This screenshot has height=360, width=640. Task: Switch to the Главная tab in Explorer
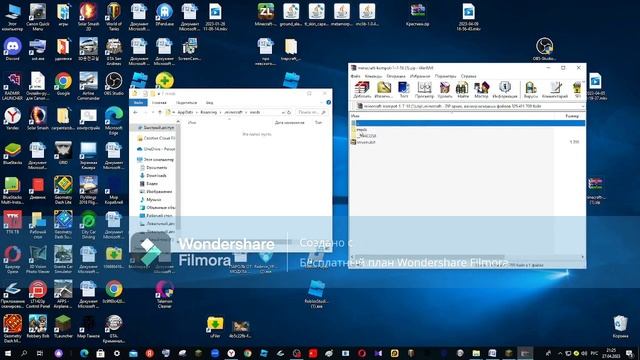tap(159, 102)
